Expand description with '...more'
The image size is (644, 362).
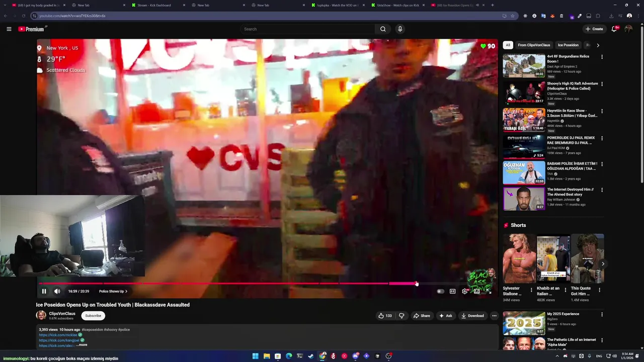(x=82, y=345)
